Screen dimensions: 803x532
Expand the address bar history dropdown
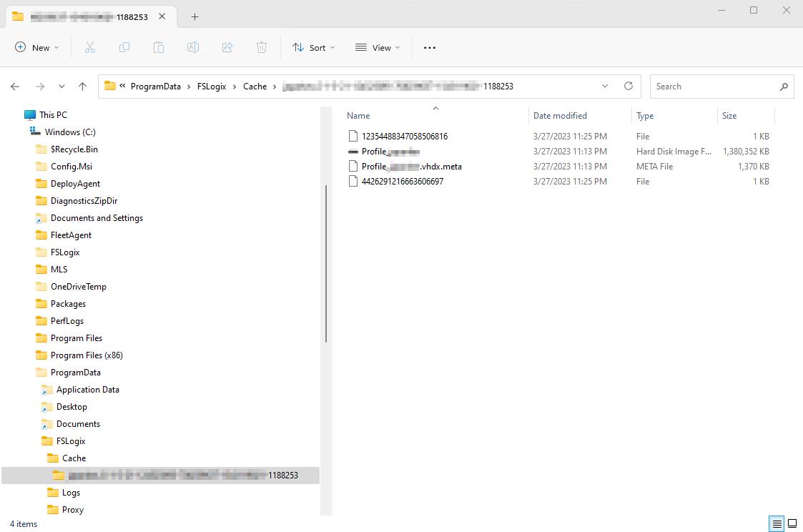point(605,86)
